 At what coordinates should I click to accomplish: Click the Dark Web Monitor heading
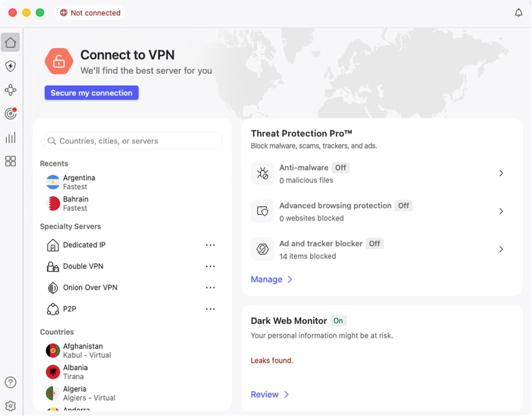click(289, 321)
